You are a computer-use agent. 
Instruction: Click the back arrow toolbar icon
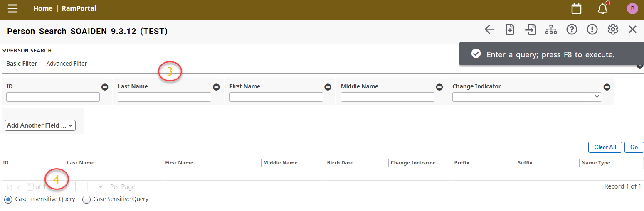click(489, 29)
